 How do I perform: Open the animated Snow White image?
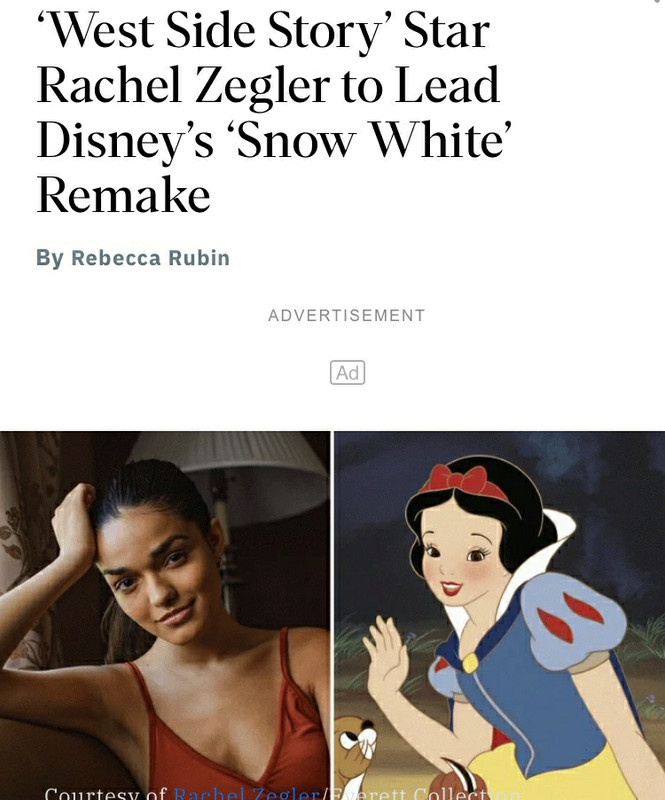point(500,615)
